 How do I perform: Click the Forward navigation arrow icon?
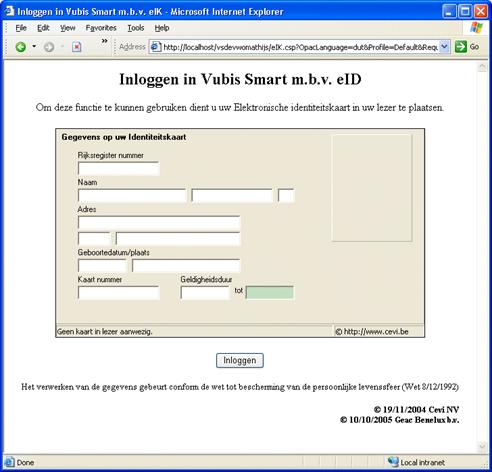tap(49, 47)
